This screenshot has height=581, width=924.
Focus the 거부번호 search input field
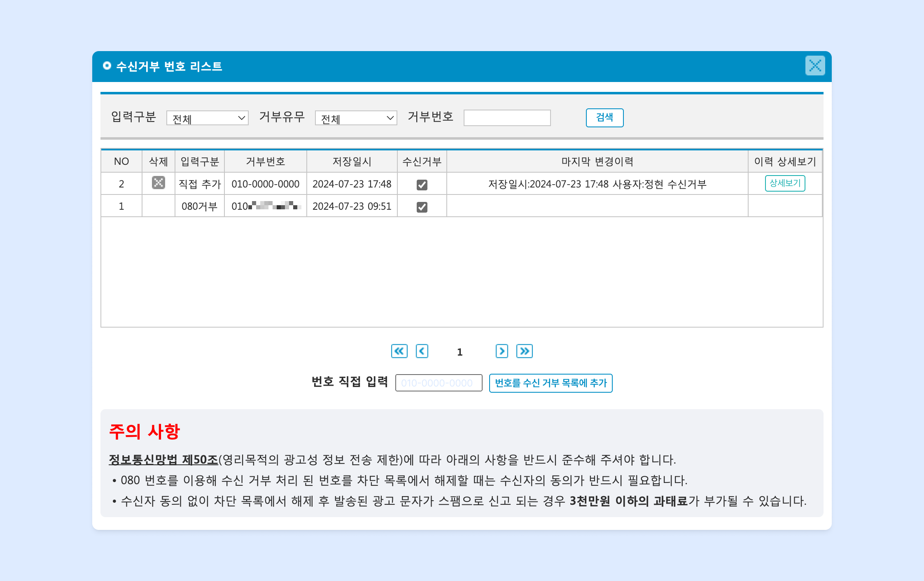[507, 118]
